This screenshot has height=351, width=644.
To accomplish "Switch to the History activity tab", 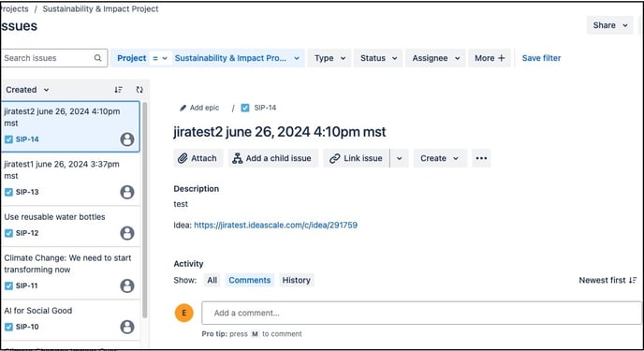I will 296,280.
